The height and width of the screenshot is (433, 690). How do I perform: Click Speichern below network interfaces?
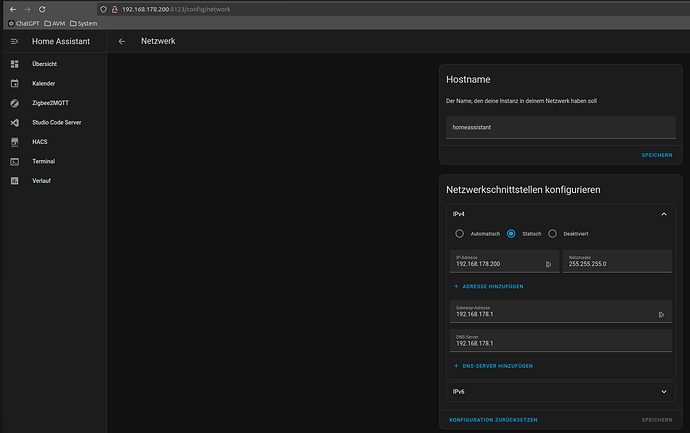[657, 420]
